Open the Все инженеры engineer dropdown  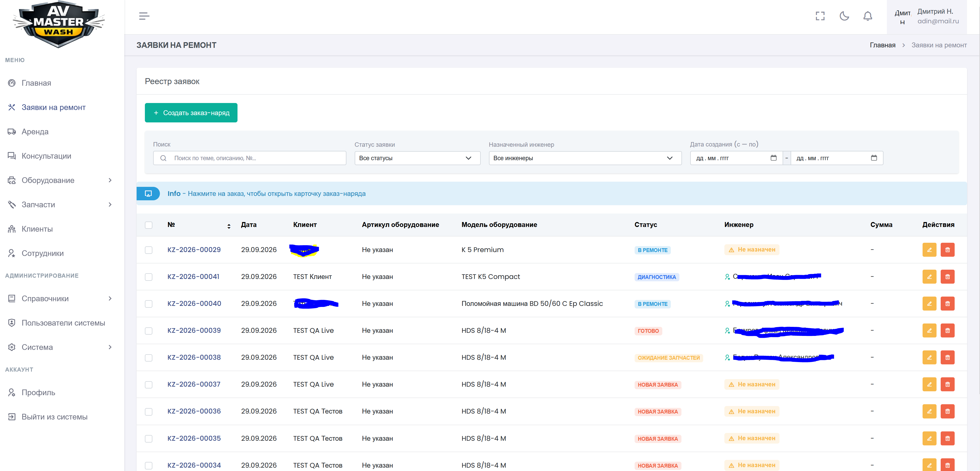585,158
